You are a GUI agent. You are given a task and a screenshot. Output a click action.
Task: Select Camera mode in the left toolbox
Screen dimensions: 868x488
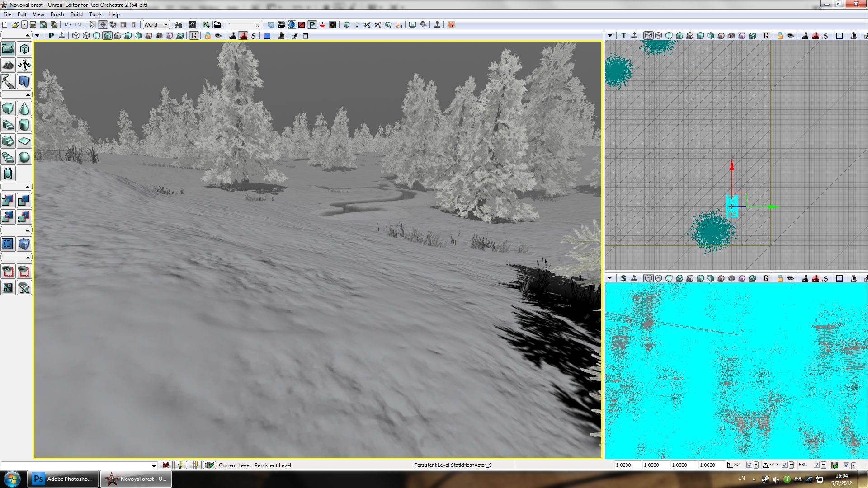[8, 49]
